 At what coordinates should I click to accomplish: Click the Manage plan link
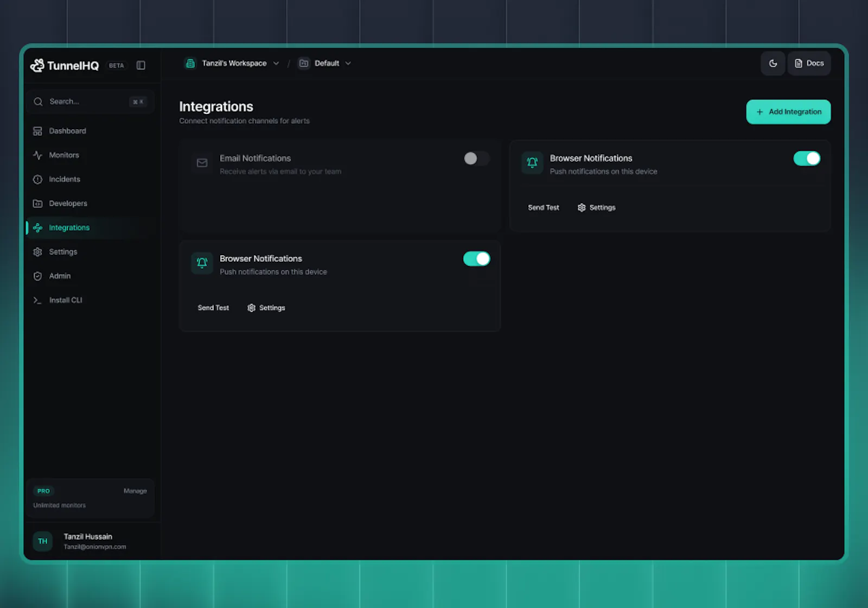click(x=135, y=491)
